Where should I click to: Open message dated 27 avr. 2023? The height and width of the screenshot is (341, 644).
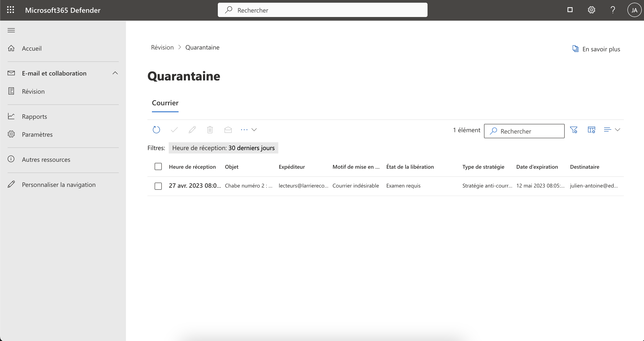tap(195, 186)
